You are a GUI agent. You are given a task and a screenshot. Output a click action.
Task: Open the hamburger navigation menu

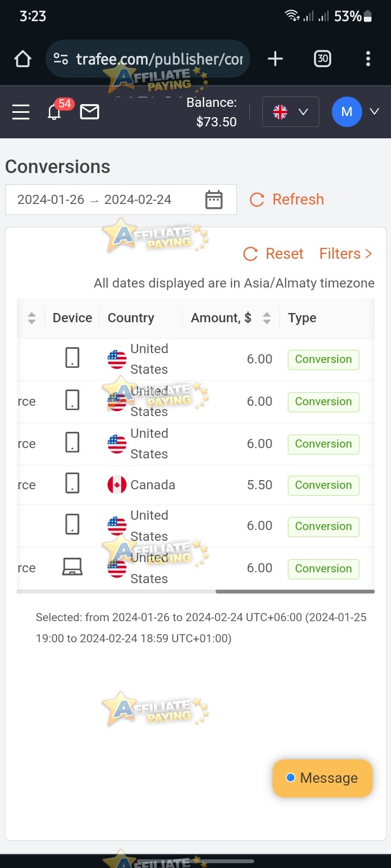[x=21, y=112]
